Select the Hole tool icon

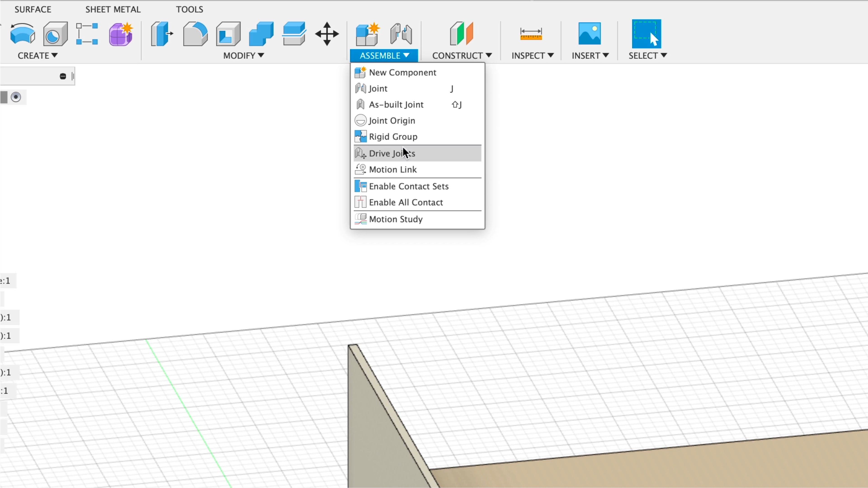(55, 34)
